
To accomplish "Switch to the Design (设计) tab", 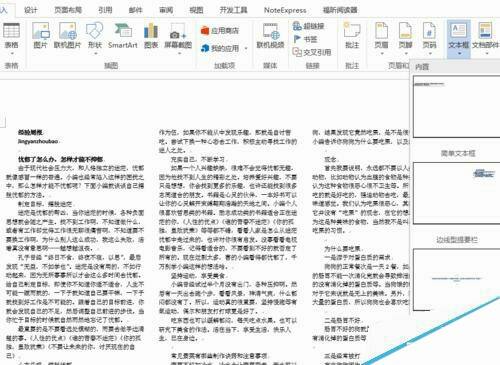I will click(31, 10).
